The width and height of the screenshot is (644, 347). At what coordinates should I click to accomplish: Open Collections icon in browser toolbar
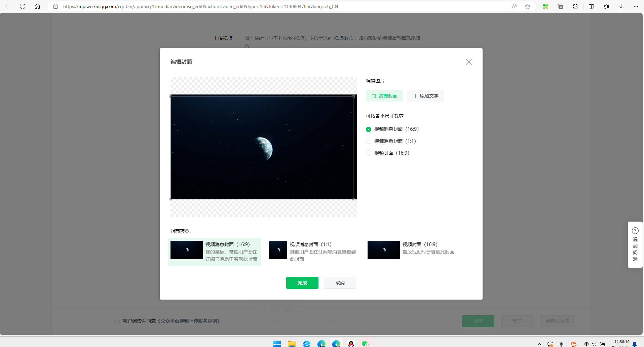560,6
